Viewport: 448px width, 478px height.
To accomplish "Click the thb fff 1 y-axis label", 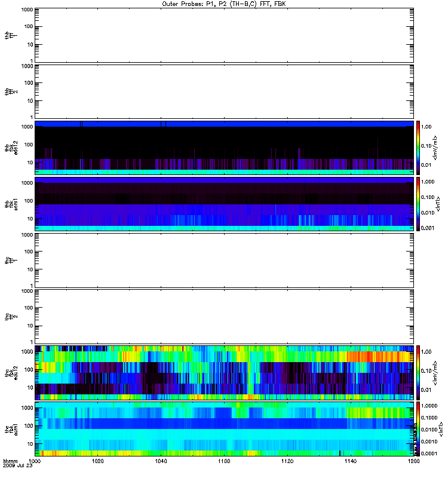I will point(11,35).
